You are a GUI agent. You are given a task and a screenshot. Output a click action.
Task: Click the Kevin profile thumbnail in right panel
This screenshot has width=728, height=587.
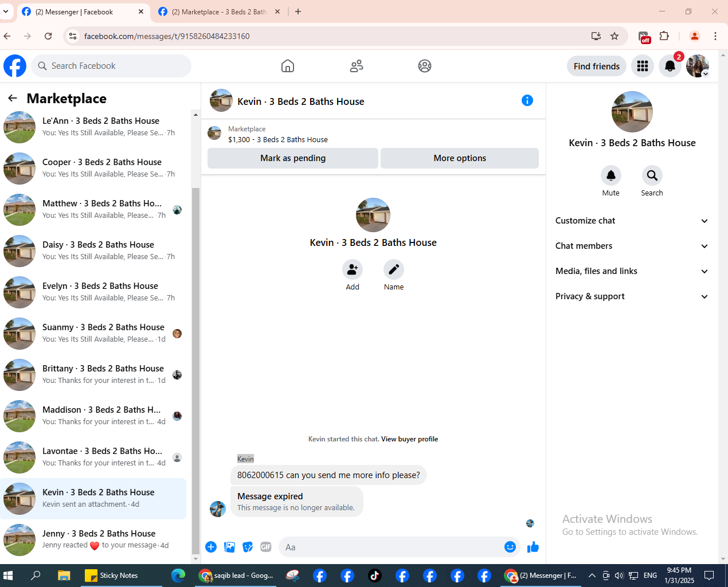click(x=632, y=112)
